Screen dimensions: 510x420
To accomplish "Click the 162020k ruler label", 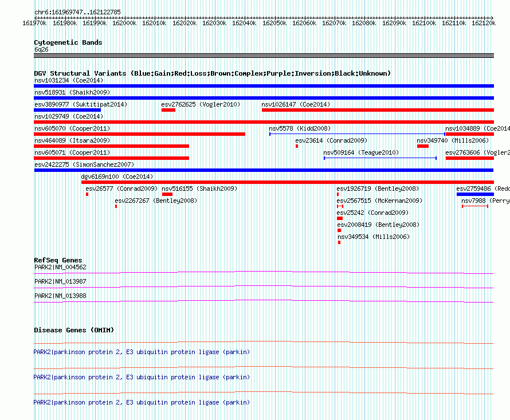I will click(185, 23).
